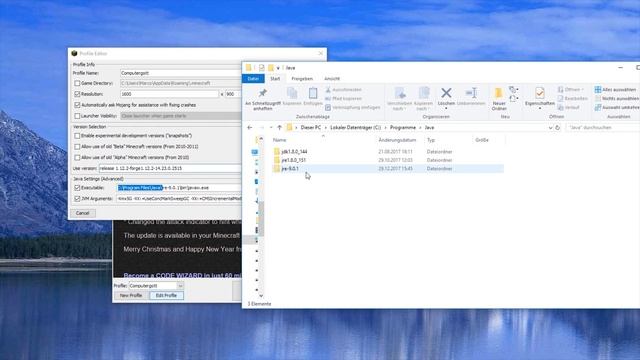Toggle the JVM Arguments checkbox
This screenshot has height=360, width=640.
click(77, 199)
